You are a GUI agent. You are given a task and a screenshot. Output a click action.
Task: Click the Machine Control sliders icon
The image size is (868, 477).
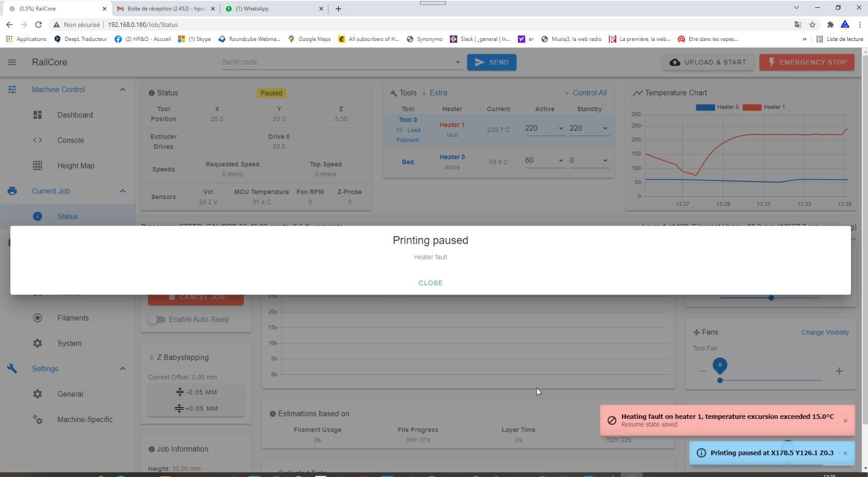tap(12, 90)
